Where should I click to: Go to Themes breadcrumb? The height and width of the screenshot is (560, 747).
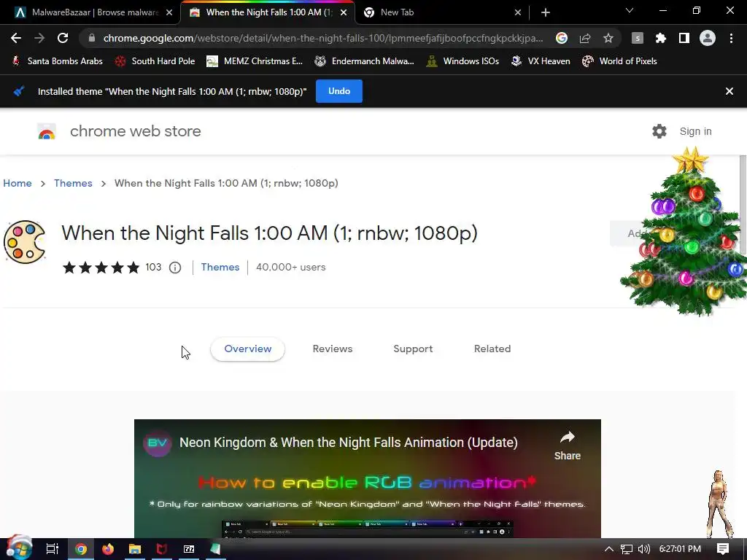(73, 183)
